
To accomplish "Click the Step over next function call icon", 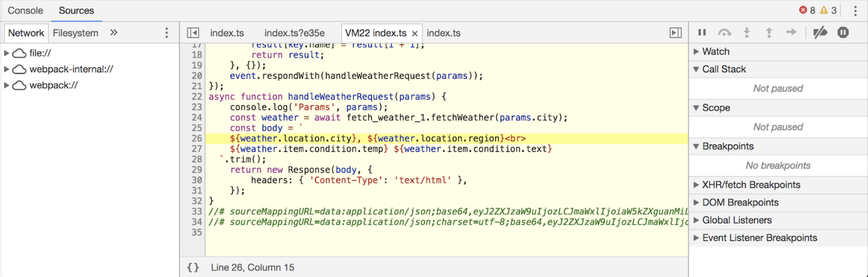I will click(x=725, y=32).
